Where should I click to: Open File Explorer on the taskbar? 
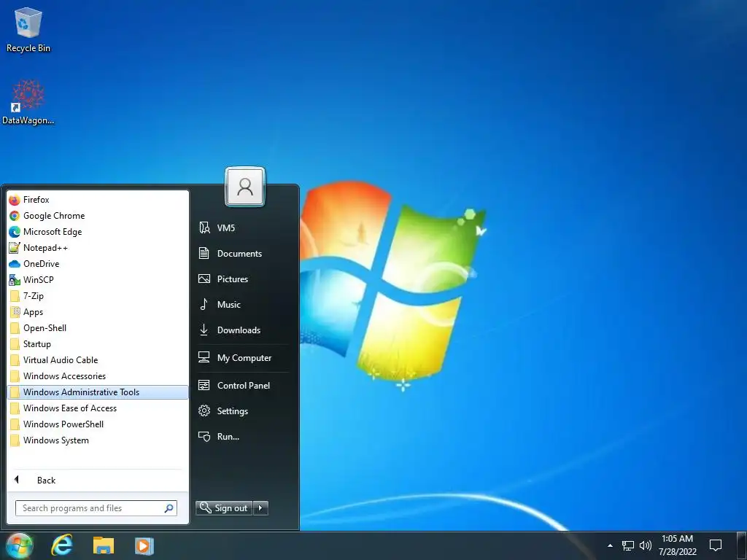click(x=103, y=545)
